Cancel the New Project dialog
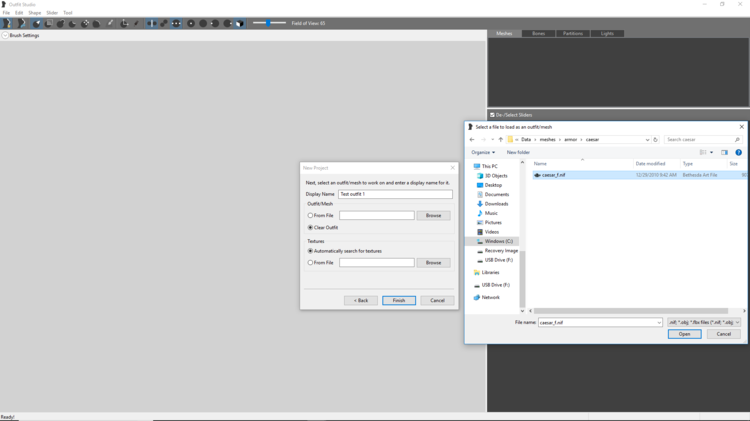Screen dimensions: 750x421 point(437,300)
